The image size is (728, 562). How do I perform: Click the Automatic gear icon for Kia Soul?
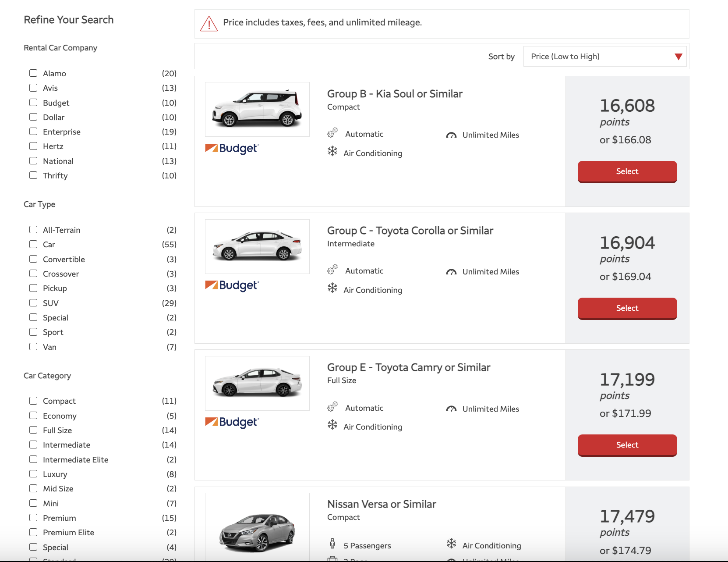pyautogui.click(x=332, y=133)
